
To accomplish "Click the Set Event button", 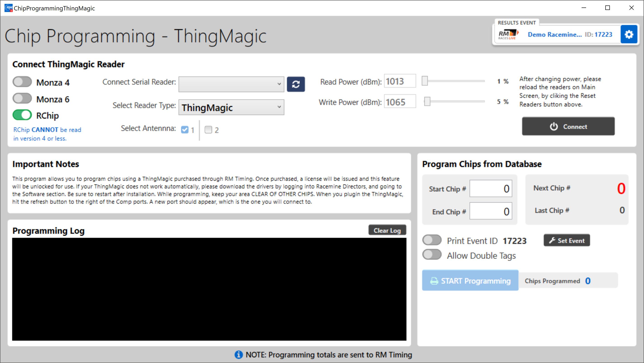I will (x=566, y=240).
